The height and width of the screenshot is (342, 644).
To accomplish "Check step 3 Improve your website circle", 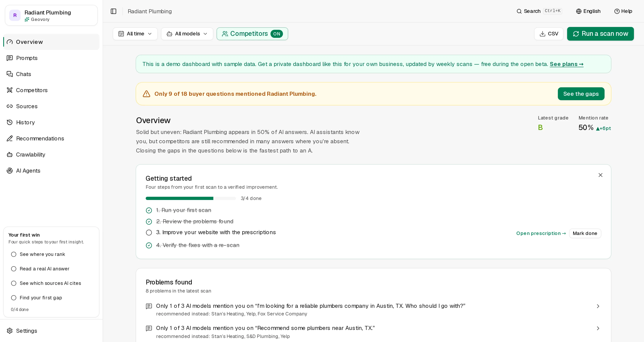I will pyautogui.click(x=149, y=233).
